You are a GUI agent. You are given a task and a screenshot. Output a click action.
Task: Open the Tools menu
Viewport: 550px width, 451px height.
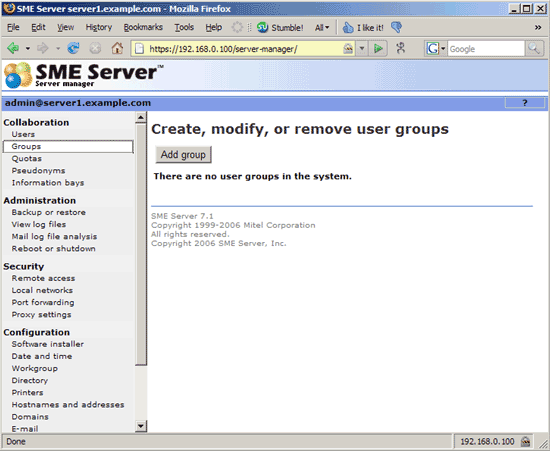[184, 27]
